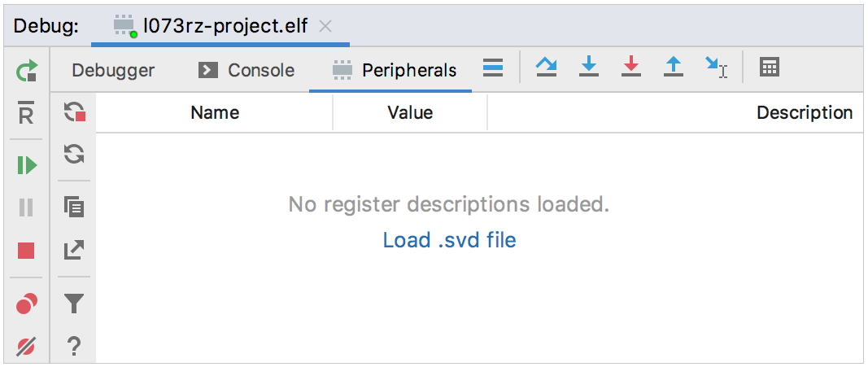
Task: Toggle Mute Breakpoints icon
Action: (x=26, y=347)
